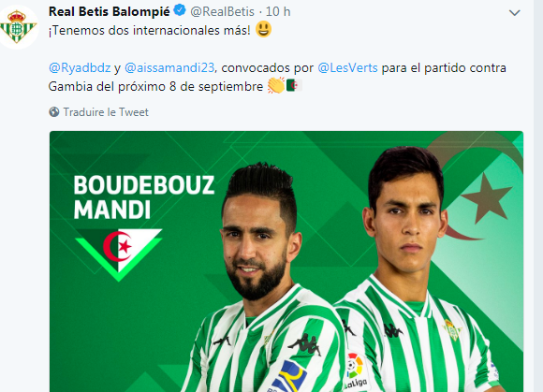Expand the tweet options chevron
Image resolution: width=543 pixels, height=392 pixels.
[515, 13]
